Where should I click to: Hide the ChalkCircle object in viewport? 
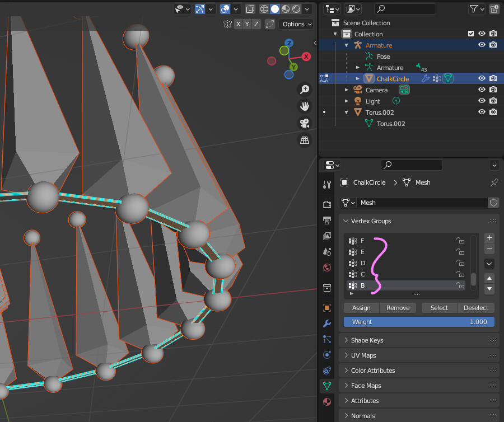pyautogui.click(x=482, y=78)
